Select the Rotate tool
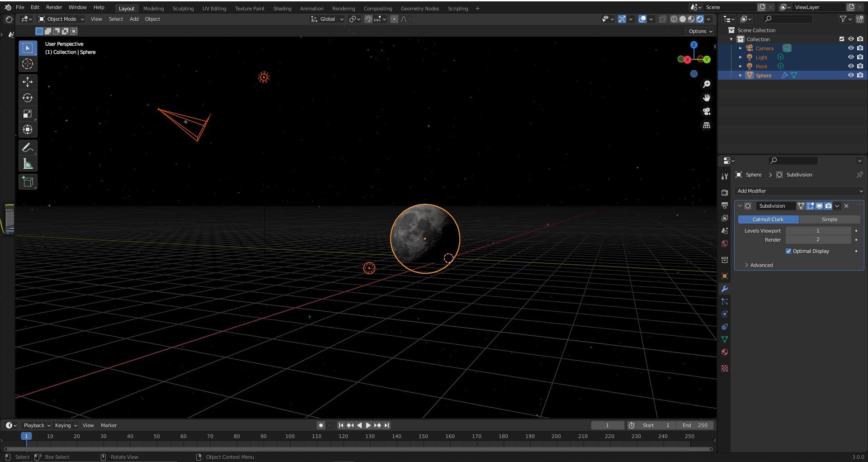Viewport: 868px width, 462px height. click(28, 98)
